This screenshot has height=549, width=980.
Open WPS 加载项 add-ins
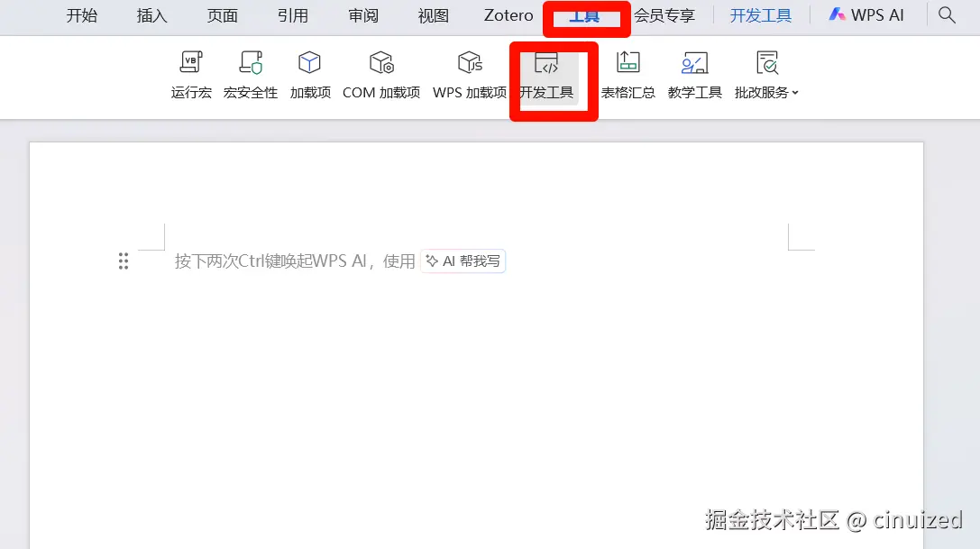(x=470, y=75)
